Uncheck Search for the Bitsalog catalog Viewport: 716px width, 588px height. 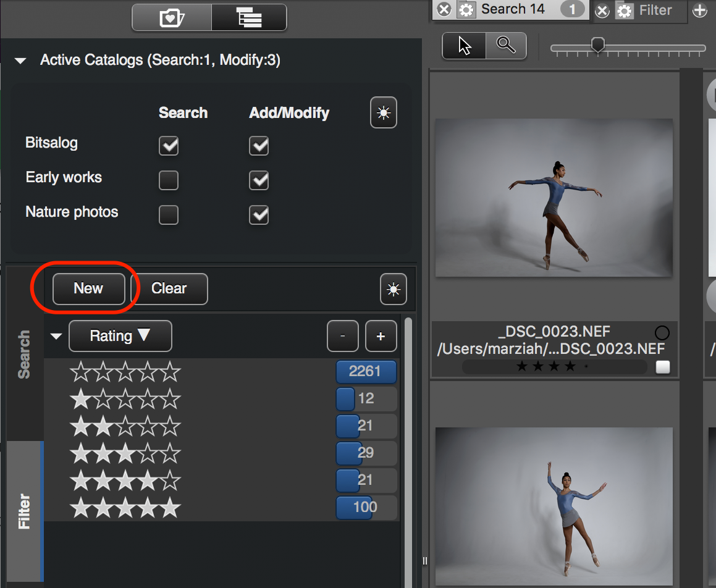[x=169, y=146]
